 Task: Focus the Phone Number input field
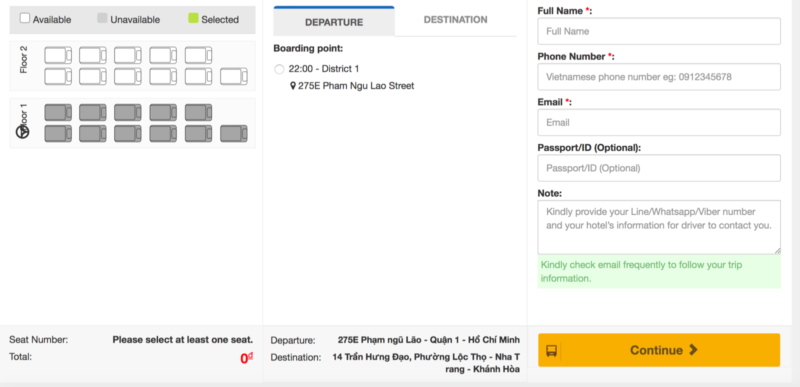pos(659,77)
